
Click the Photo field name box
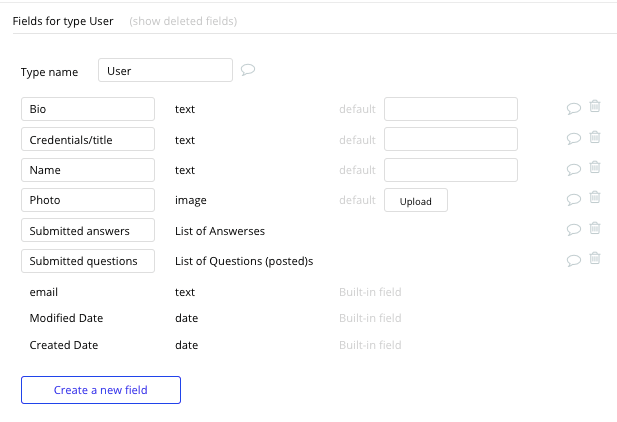click(x=88, y=200)
